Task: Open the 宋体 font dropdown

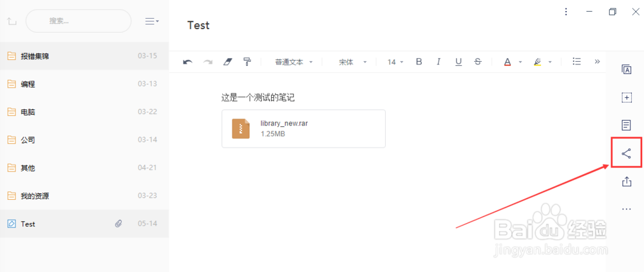Action: (352, 62)
